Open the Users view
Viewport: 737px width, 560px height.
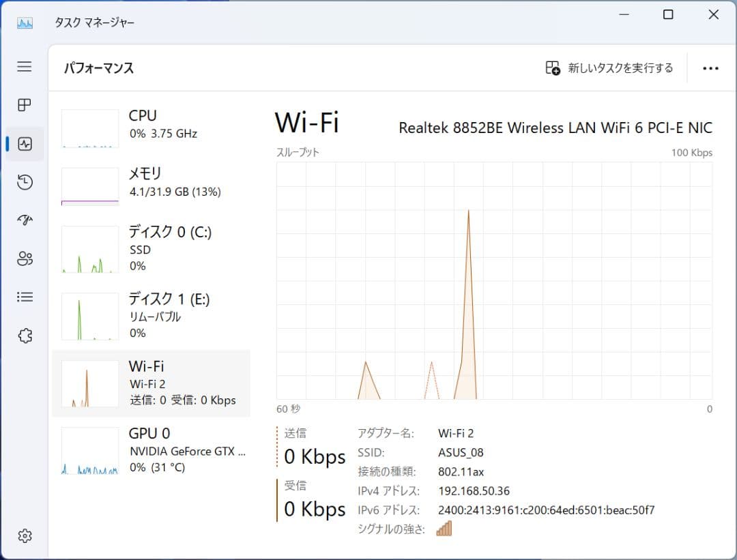pos(24,259)
